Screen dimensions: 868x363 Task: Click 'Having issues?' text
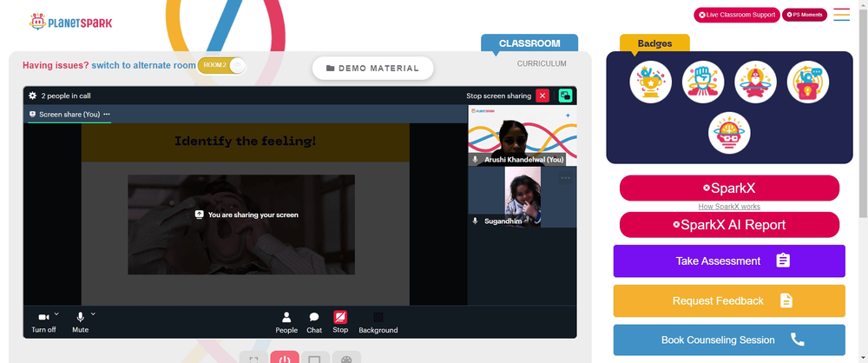56,65
